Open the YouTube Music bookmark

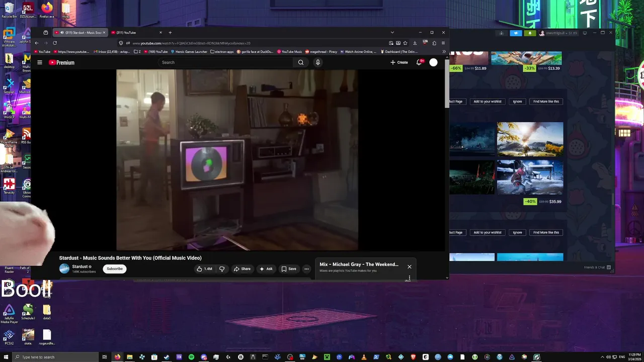(289, 51)
